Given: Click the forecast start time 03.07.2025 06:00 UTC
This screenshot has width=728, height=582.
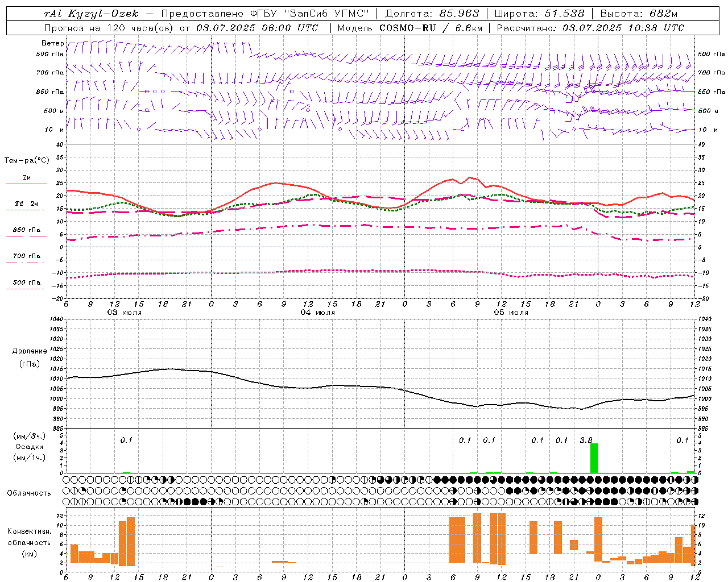Looking at the screenshot, I should click(257, 28).
